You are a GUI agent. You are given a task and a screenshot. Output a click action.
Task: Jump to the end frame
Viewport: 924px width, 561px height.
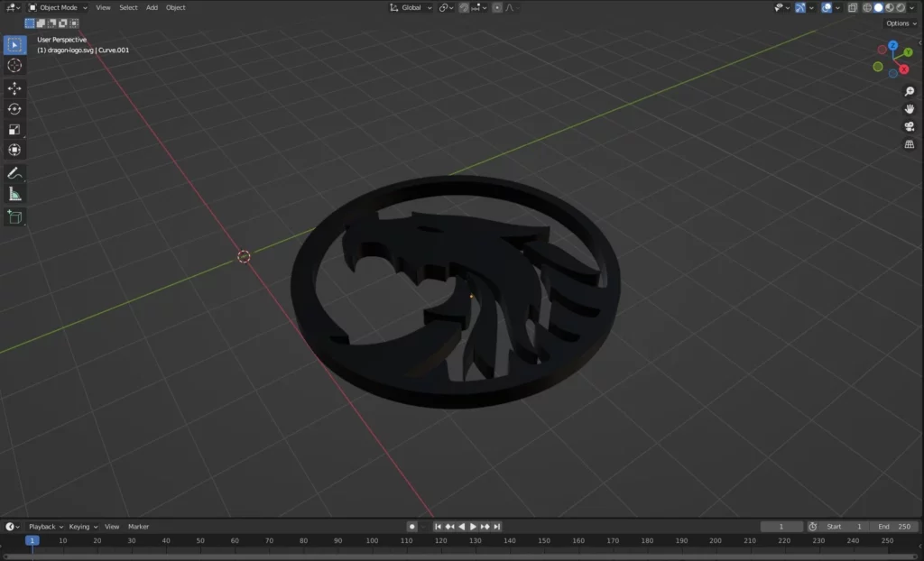point(497,527)
